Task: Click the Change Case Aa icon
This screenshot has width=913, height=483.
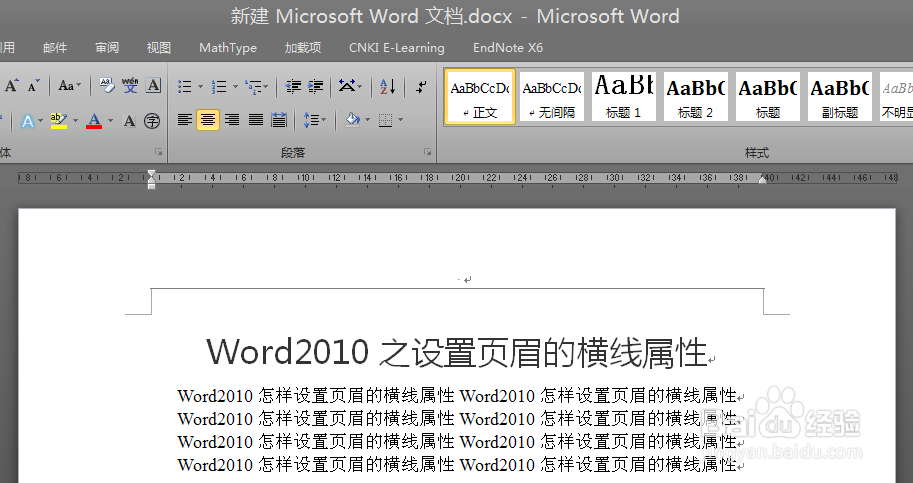Action: 66,86
